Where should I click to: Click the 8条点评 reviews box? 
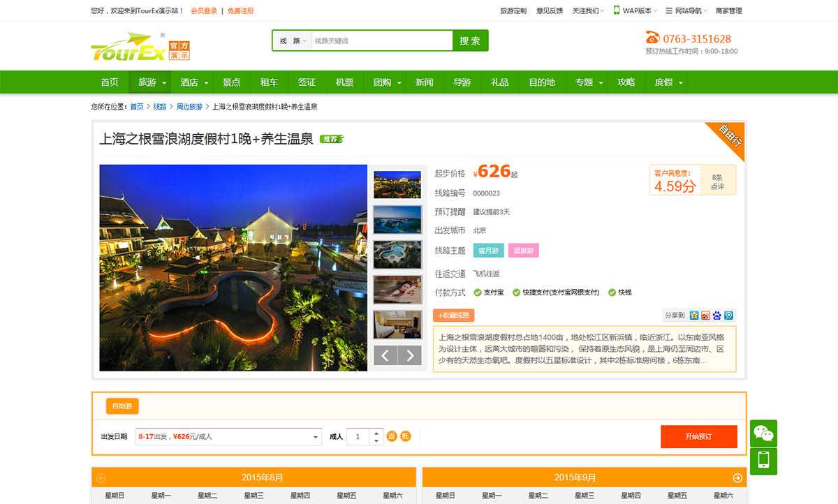coord(717,181)
